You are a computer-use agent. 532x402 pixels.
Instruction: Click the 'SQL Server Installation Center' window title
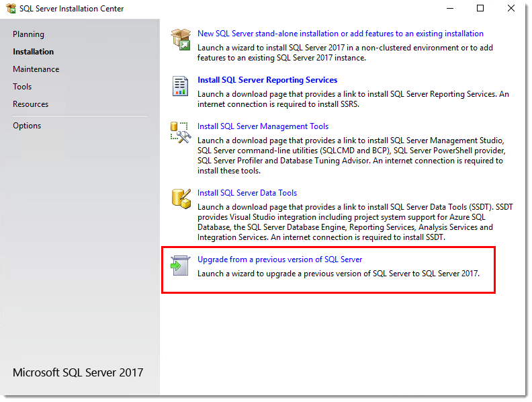pyautogui.click(x=72, y=9)
